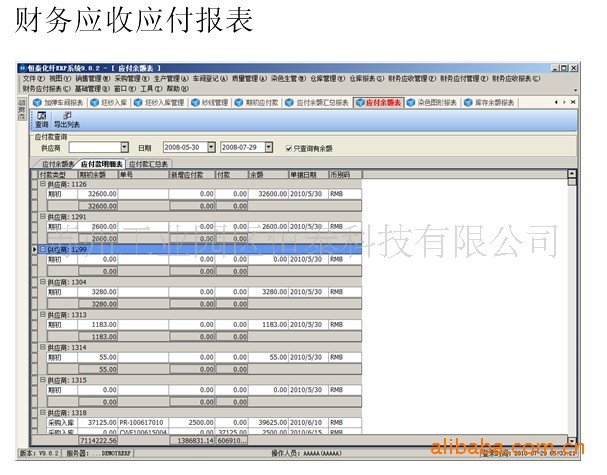Switch to the 应付款汇总表 sub-tab

pos(149,164)
